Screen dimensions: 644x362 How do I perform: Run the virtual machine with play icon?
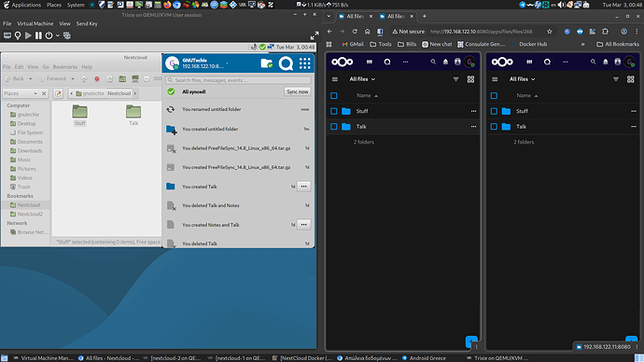28,35
